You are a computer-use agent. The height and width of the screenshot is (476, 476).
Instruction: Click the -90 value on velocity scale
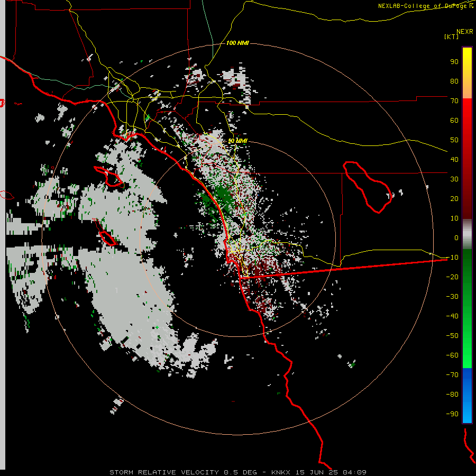click(452, 414)
